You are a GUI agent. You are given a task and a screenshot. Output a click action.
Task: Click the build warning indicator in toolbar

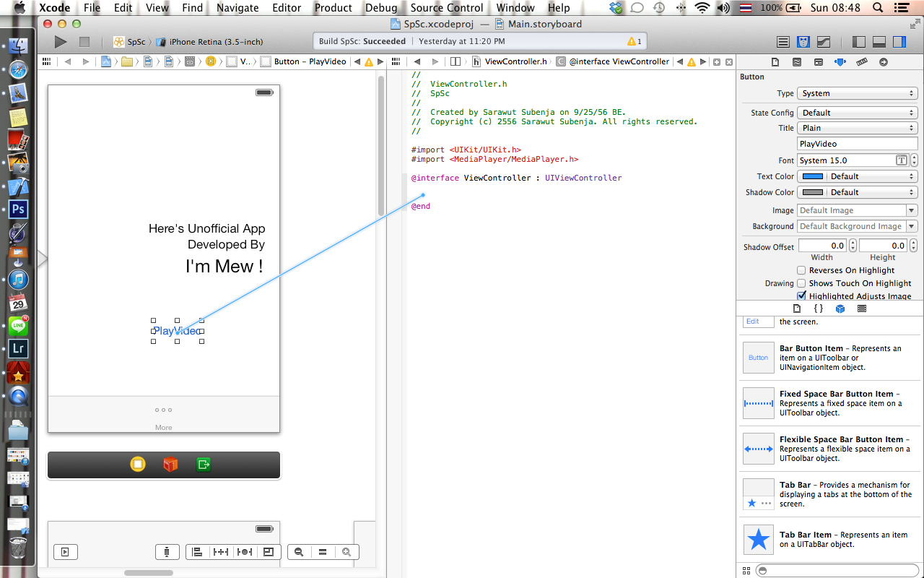635,42
